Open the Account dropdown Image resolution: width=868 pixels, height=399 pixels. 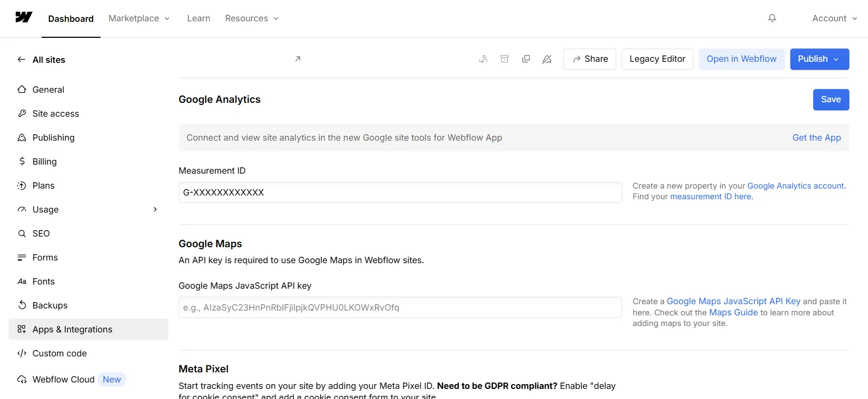coord(834,18)
